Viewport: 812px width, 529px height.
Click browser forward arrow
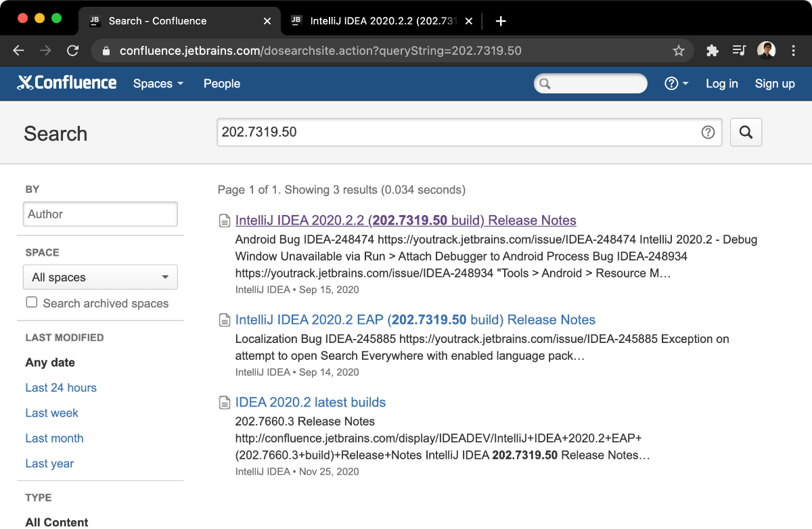[x=45, y=51]
